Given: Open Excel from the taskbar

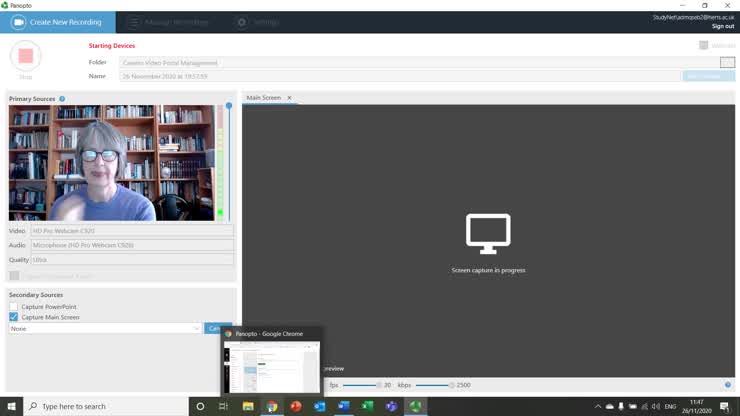Looking at the screenshot, I should click(x=367, y=406).
